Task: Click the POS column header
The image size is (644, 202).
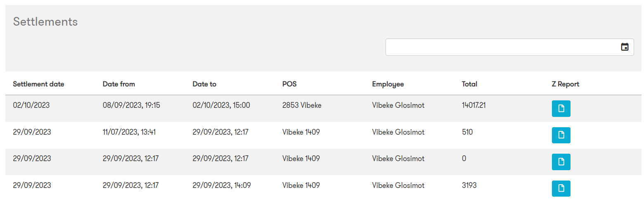Action: click(289, 84)
